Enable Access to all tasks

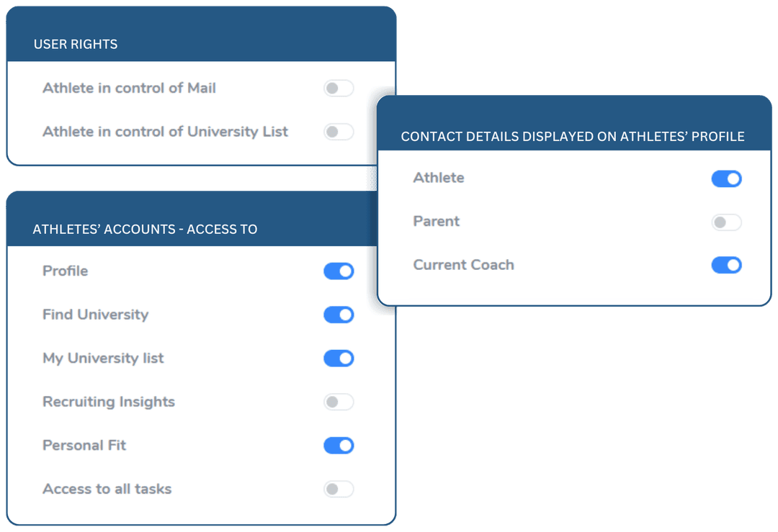[339, 489]
